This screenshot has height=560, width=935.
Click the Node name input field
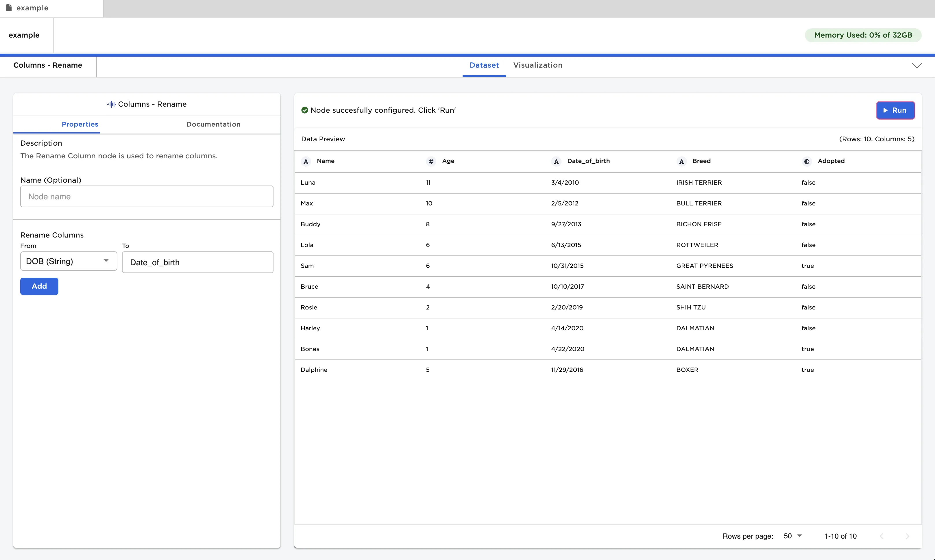[147, 196]
